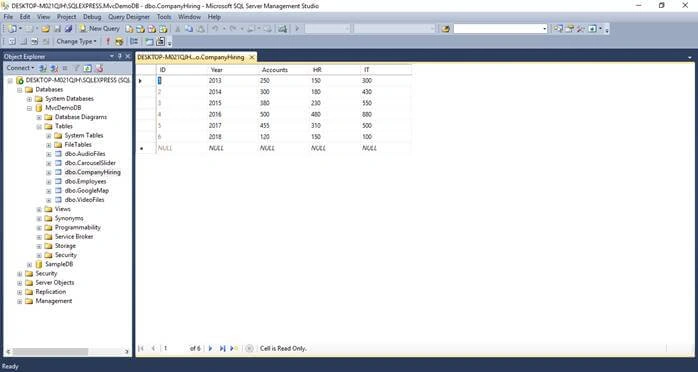Select the SampleDB database
The width and height of the screenshot is (698, 372).
tap(59, 264)
